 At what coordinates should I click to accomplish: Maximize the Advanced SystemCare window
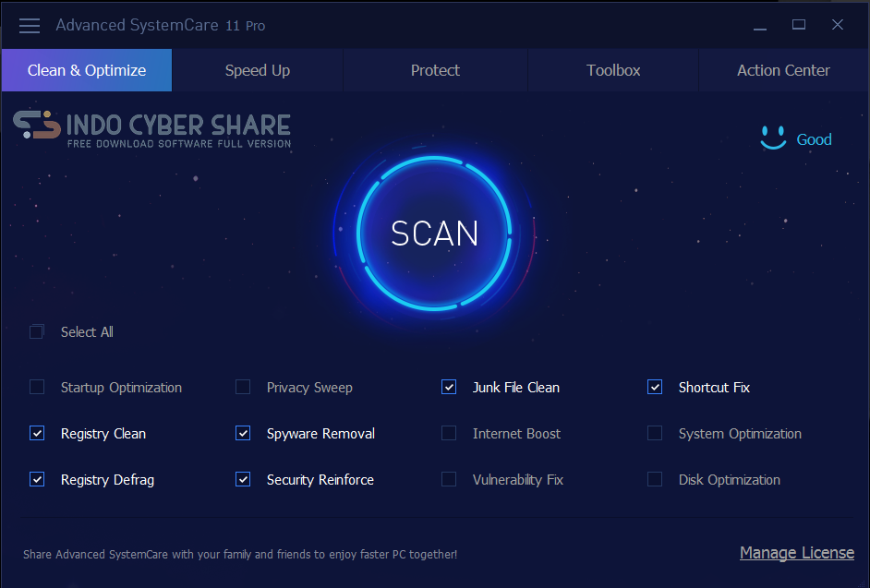[799, 24]
